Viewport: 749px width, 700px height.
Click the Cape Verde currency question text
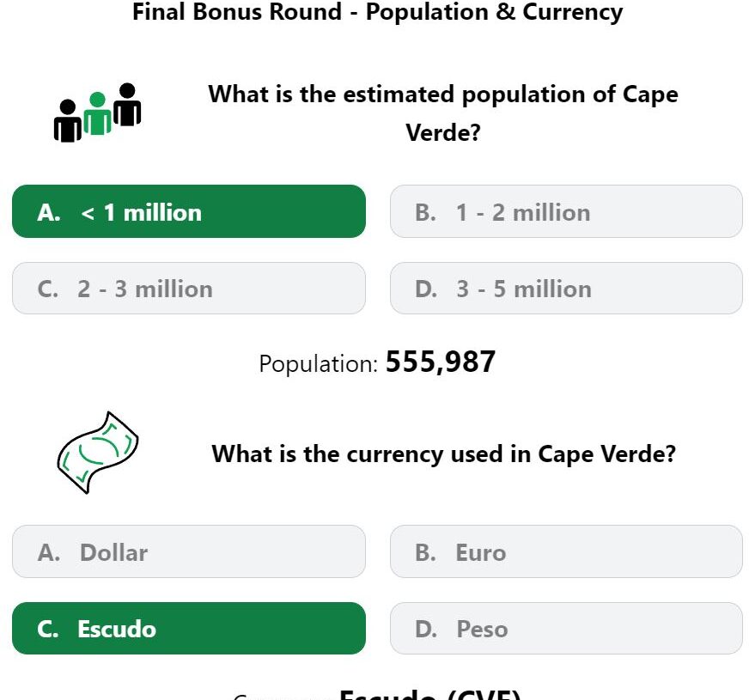click(444, 453)
